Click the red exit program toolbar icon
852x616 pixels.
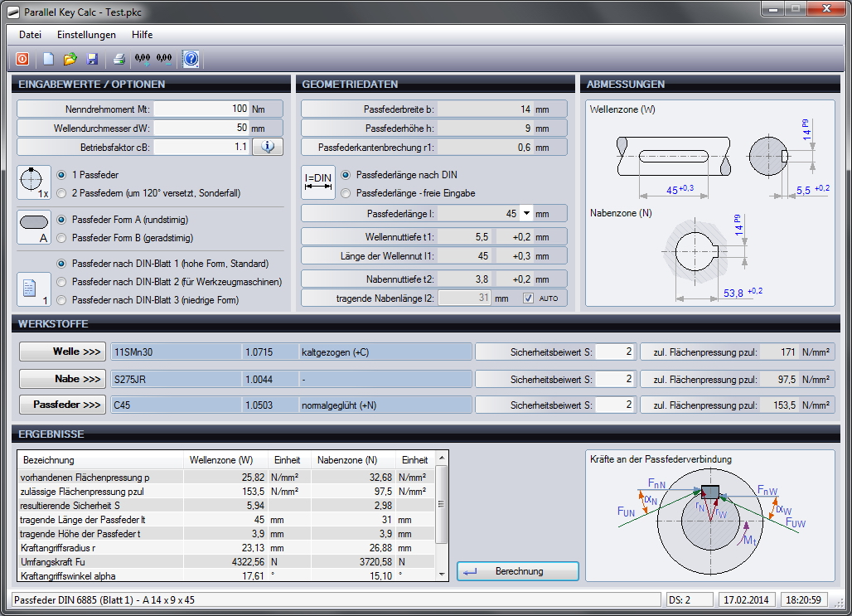(22, 59)
